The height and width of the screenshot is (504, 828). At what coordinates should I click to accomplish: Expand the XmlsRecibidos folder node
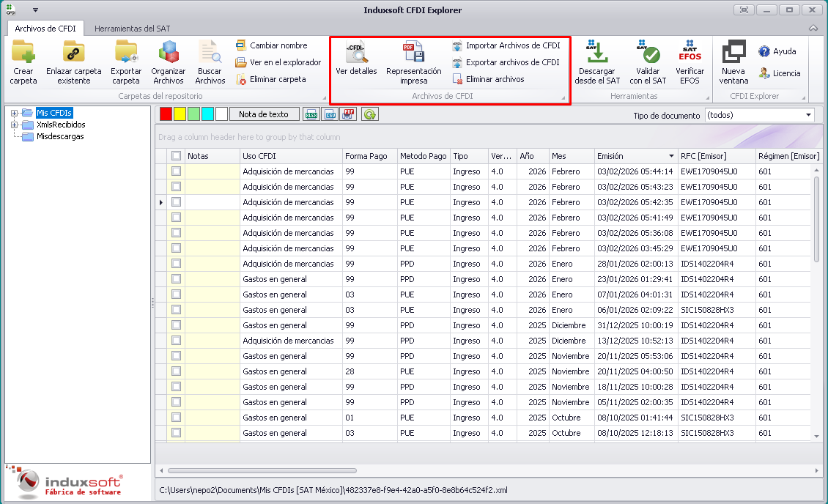(x=14, y=125)
